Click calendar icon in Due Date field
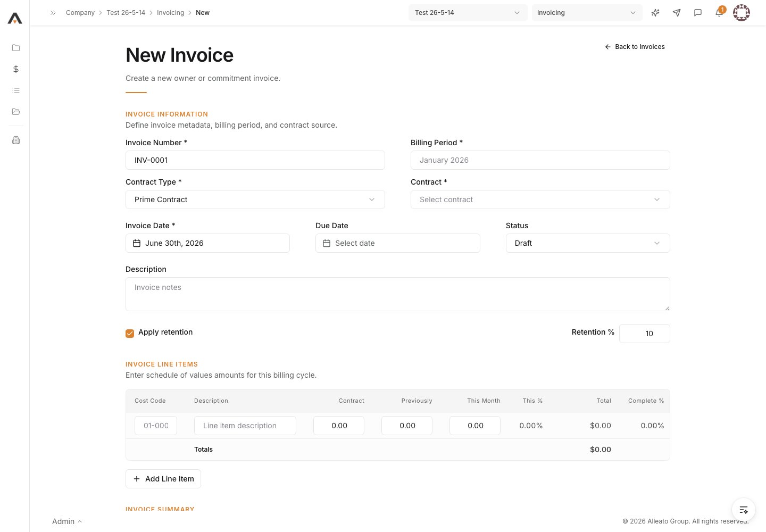Image resolution: width=766 pixels, height=532 pixels. tap(327, 243)
